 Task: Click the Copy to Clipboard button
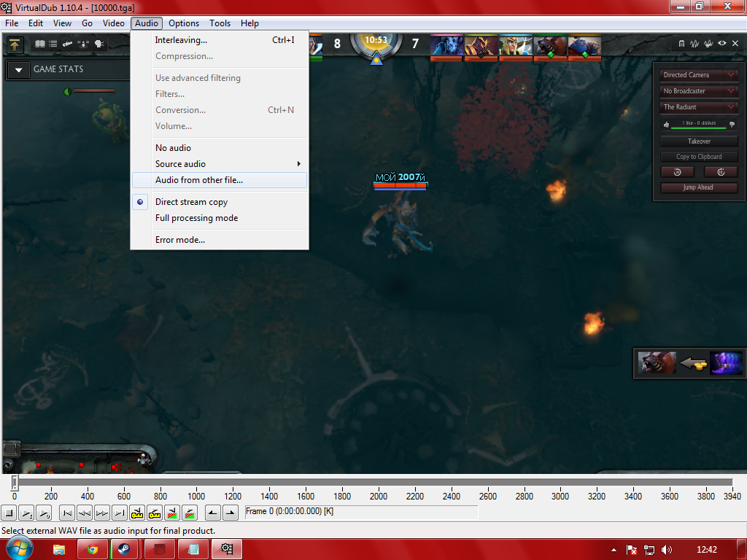699,157
